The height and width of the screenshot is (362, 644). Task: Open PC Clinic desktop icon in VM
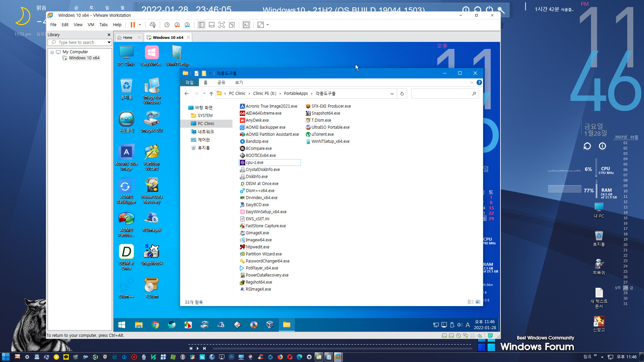(x=126, y=56)
